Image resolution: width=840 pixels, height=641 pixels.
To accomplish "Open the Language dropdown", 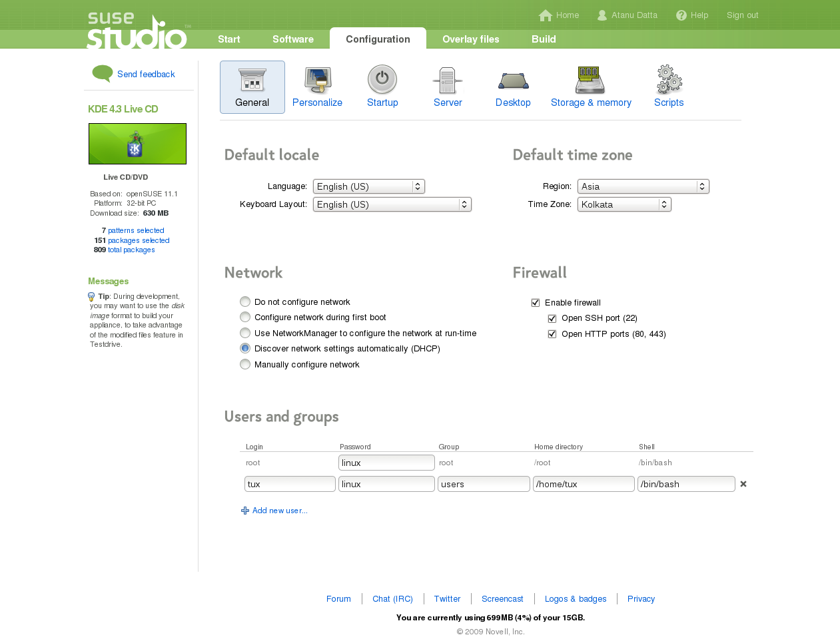I will [x=369, y=186].
